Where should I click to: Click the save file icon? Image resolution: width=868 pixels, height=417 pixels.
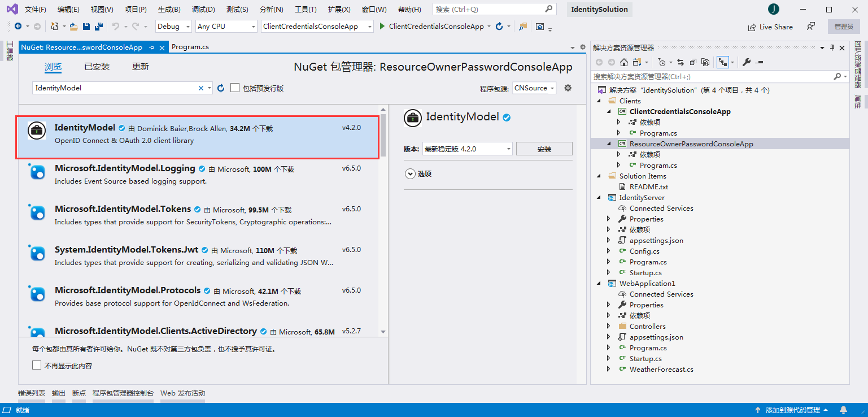pos(86,26)
